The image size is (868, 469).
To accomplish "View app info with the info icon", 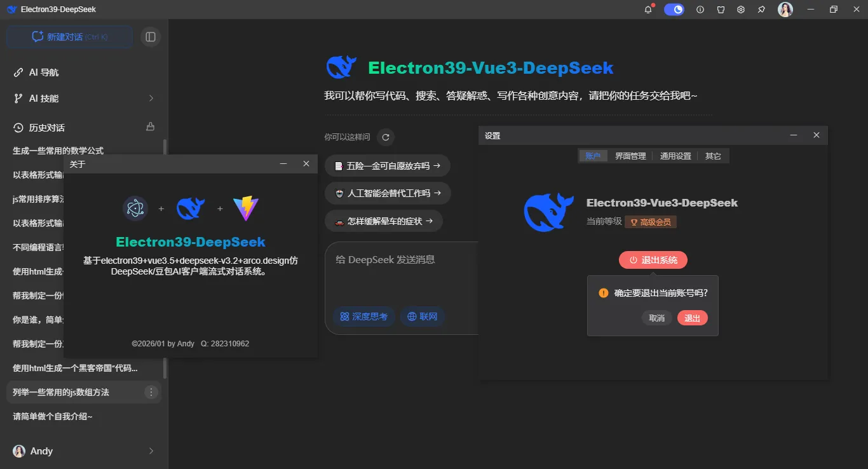I will click(700, 10).
